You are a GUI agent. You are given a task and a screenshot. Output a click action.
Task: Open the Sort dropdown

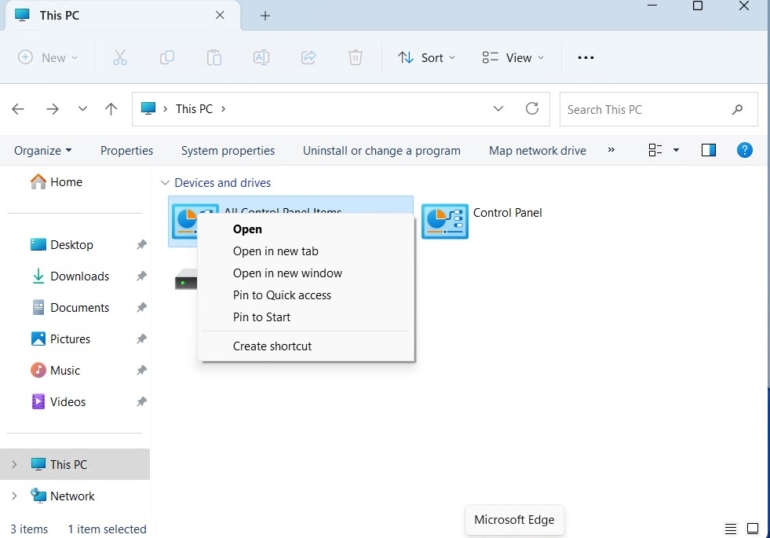click(x=426, y=57)
